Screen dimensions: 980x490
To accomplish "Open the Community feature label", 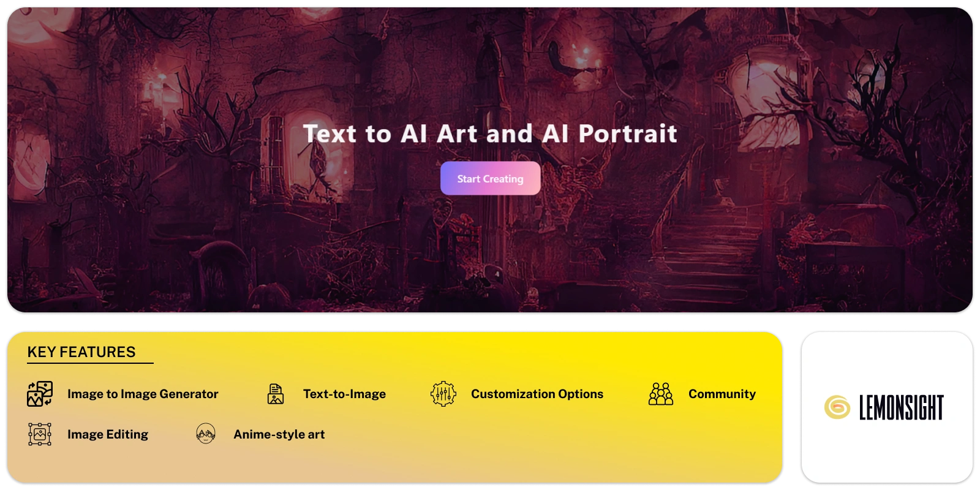I will tap(722, 394).
